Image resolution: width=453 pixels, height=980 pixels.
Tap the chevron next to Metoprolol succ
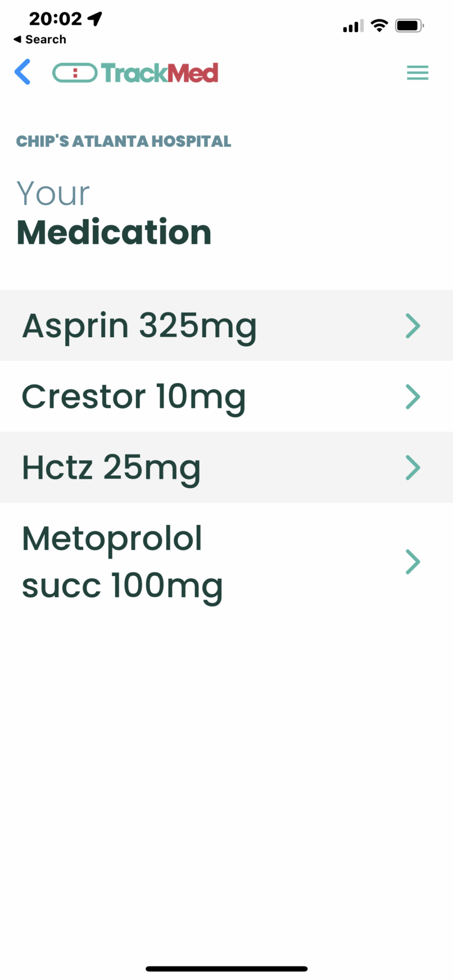coord(413,562)
